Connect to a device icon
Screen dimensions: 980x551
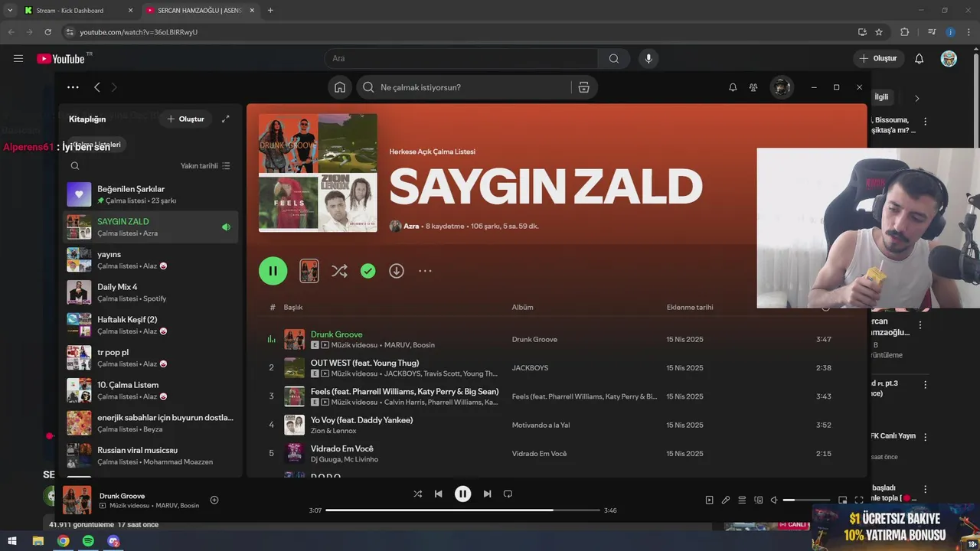tap(758, 500)
